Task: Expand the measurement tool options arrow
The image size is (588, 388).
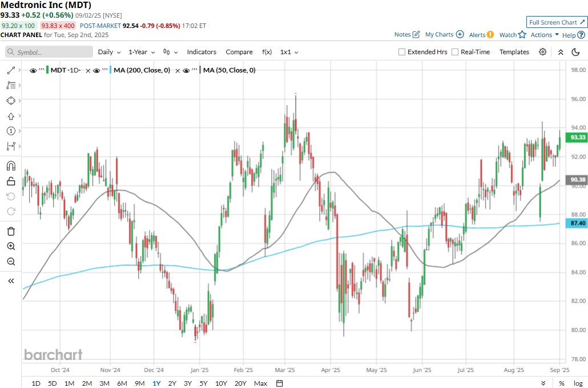Action: pyautogui.click(x=19, y=146)
